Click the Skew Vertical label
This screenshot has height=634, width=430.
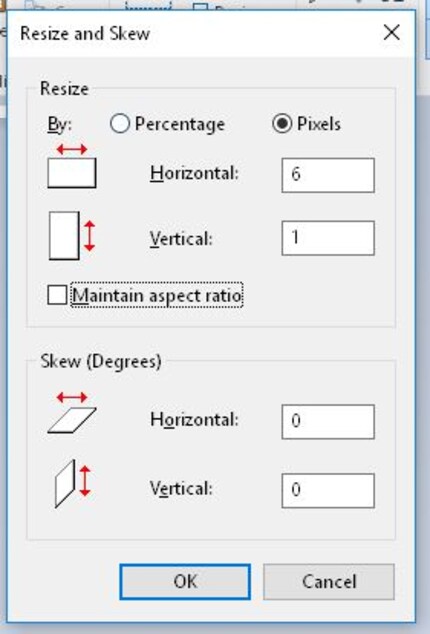click(181, 488)
